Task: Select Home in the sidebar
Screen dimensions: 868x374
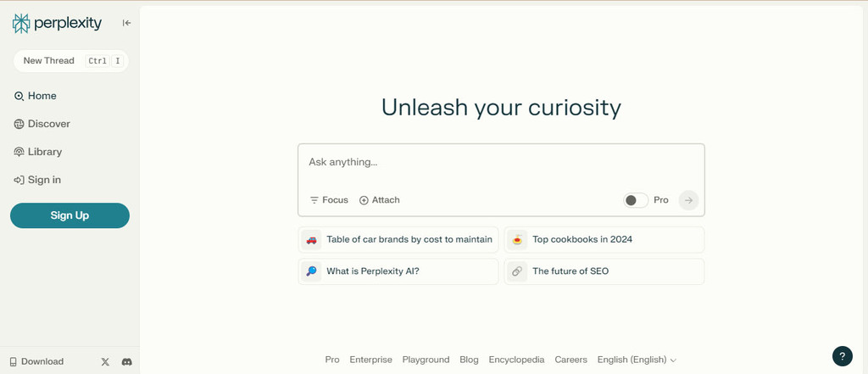Action: coord(42,96)
